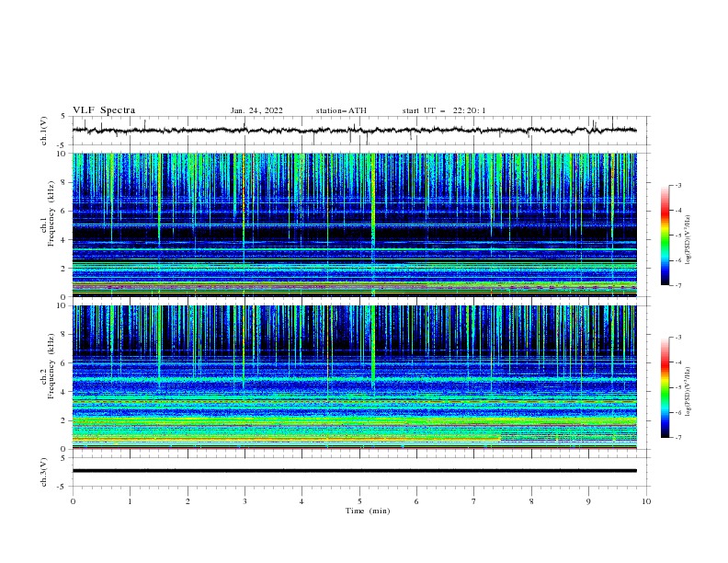Click the "station=ATH" label
Image resolution: width=728 pixels, height=563 pixels.
[x=341, y=110]
